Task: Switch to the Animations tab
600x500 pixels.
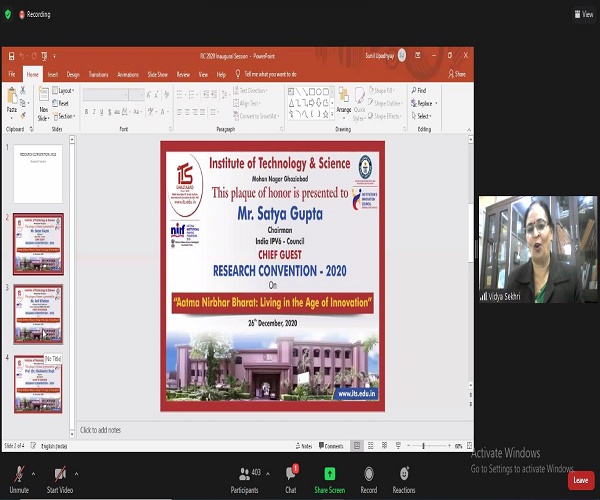Action: (x=128, y=74)
